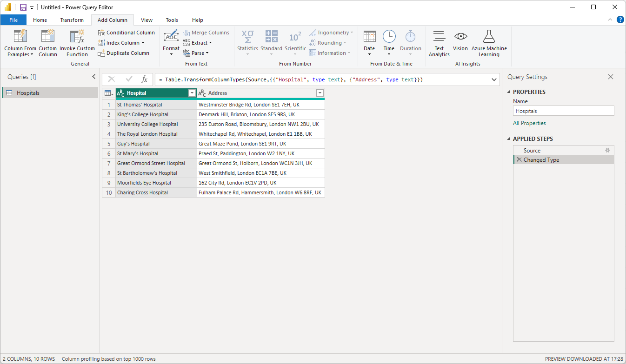Screen dimensions: 626x364
Task: Open the Hospital column filter dropdown
Action: 192,93
